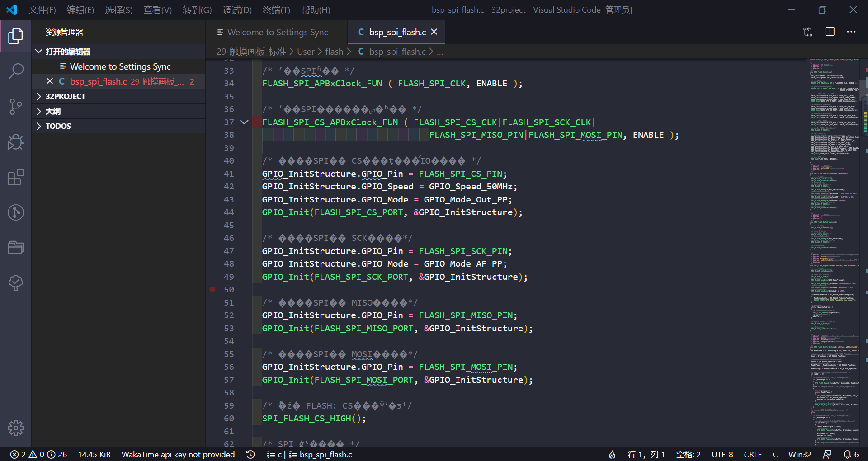Viewport: 868px width, 461px height.
Task: Open the 文件(F) menu
Action: pyautogui.click(x=42, y=10)
